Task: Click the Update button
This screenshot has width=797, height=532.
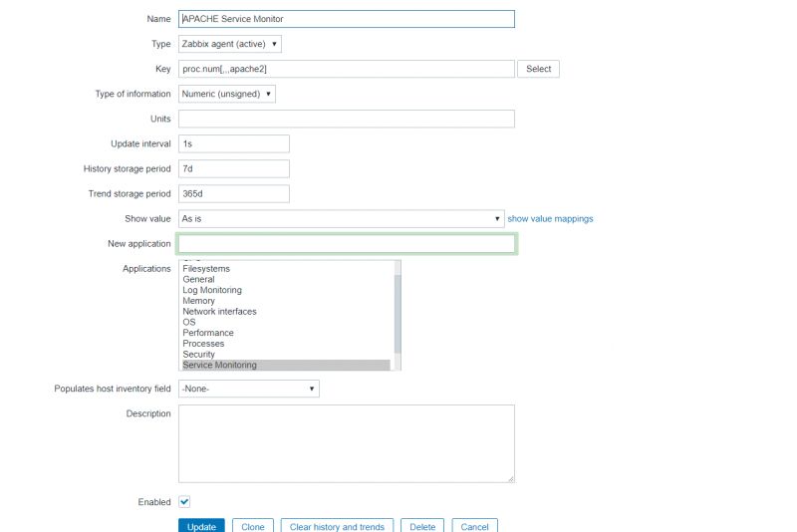Action: click(x=201, y=526)
